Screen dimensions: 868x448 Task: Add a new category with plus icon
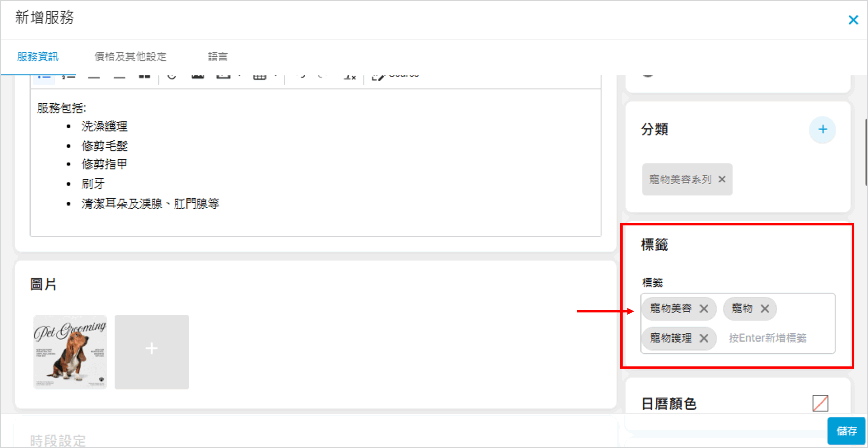point(822,130)
